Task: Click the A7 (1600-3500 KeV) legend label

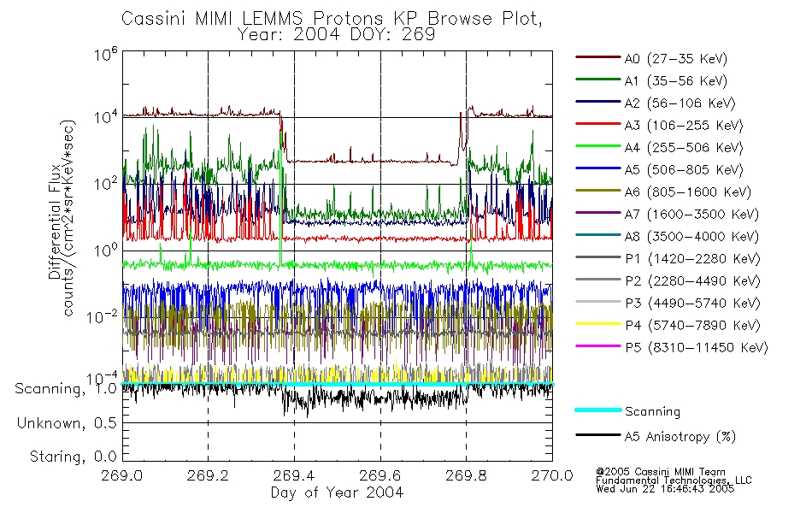Action: tap(691, 215)
